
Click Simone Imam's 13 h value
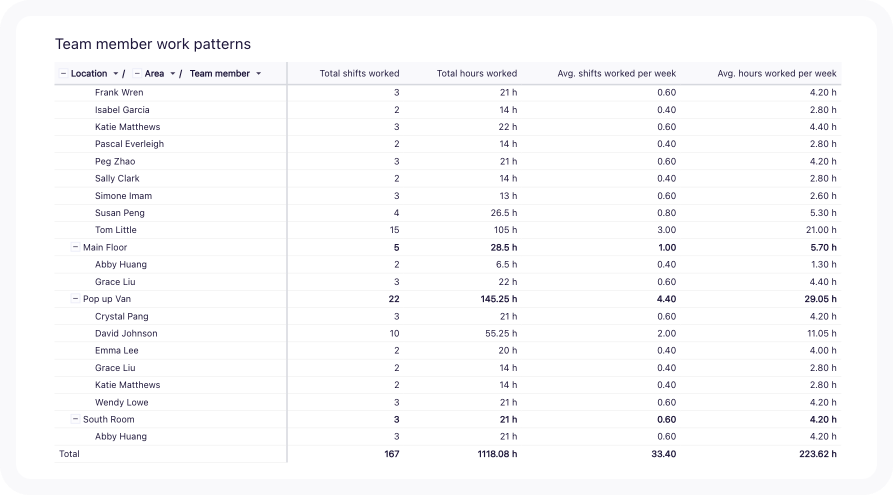(x=509, y=195)
